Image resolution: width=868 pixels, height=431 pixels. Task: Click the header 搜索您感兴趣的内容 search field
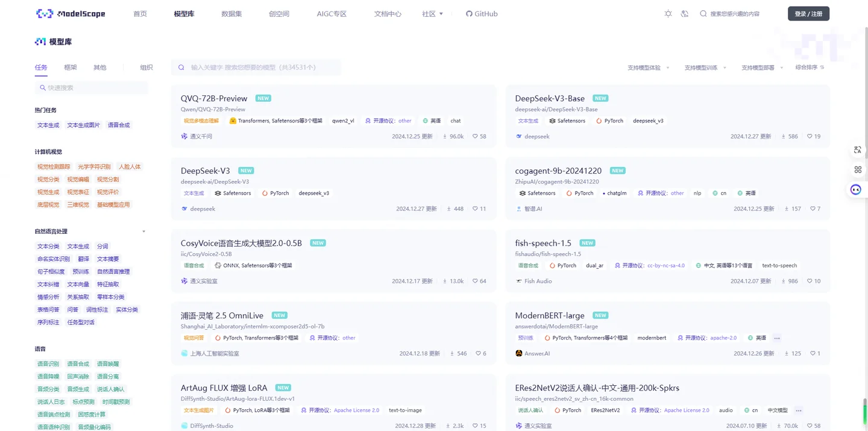pyautogui.click(x=735, y=13)
